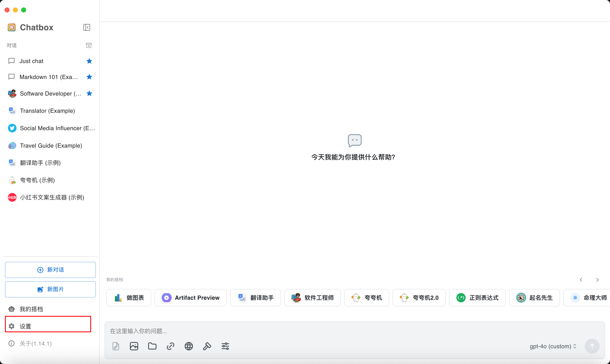Screen dimensions: 610x364
Task: Unstar the Just chat conversation
Action: point(89,61)
